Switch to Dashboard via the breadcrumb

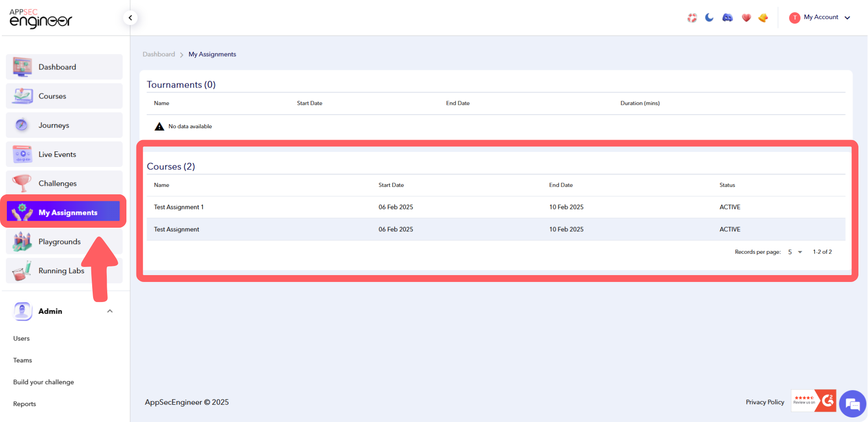point(158,54)
